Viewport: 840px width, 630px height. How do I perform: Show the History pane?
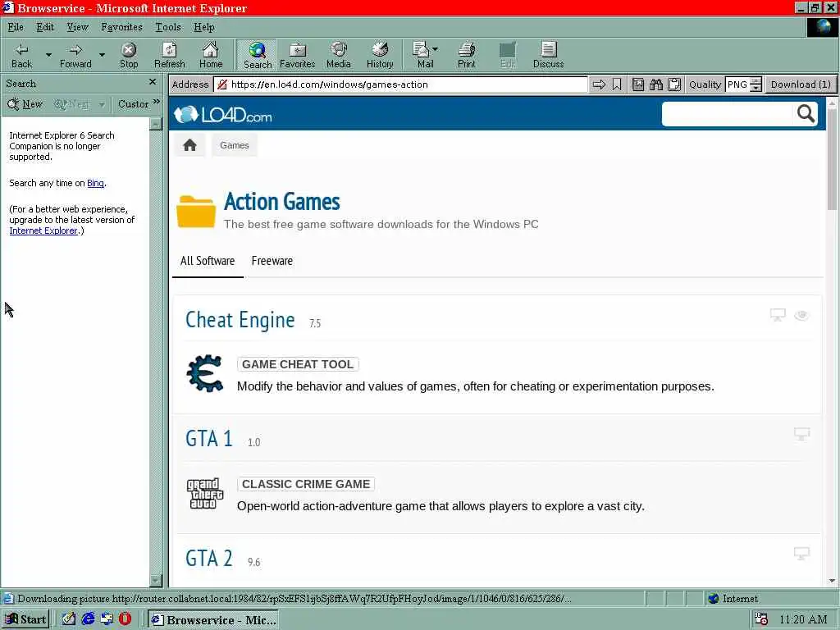380,55
